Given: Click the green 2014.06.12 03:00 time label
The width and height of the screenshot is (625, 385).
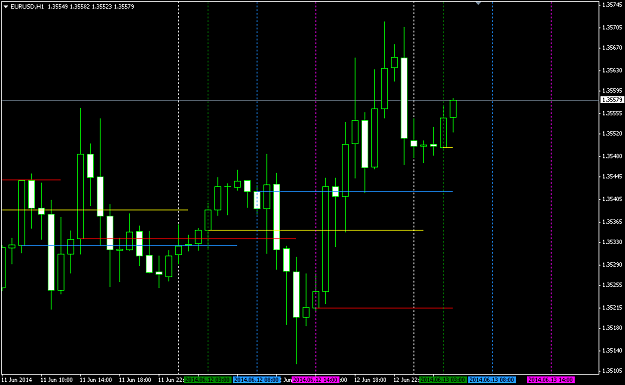Looking at the screenshot, I should [x=208, y=380].
